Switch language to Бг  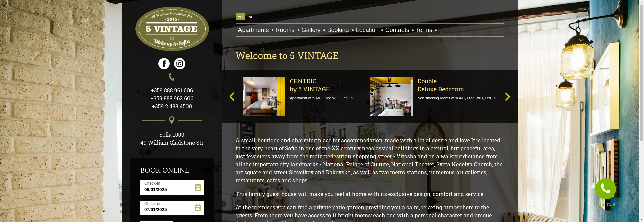250,17
